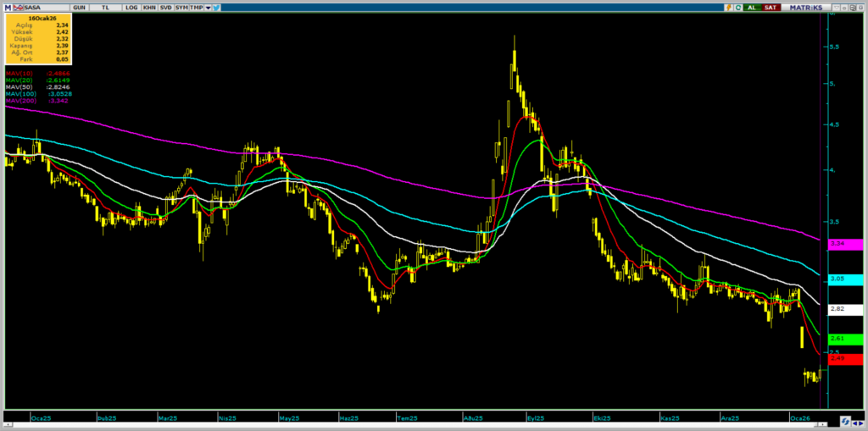The image size is (868, 431).
Task: Toggle the SVD option in toolbar
Action: 165,7
